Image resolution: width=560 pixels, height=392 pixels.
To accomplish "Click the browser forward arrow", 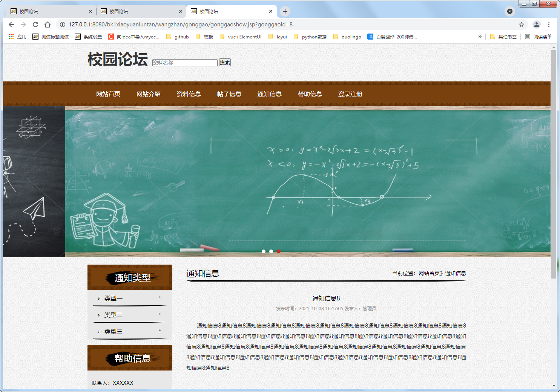I will [x=23, y=24].
